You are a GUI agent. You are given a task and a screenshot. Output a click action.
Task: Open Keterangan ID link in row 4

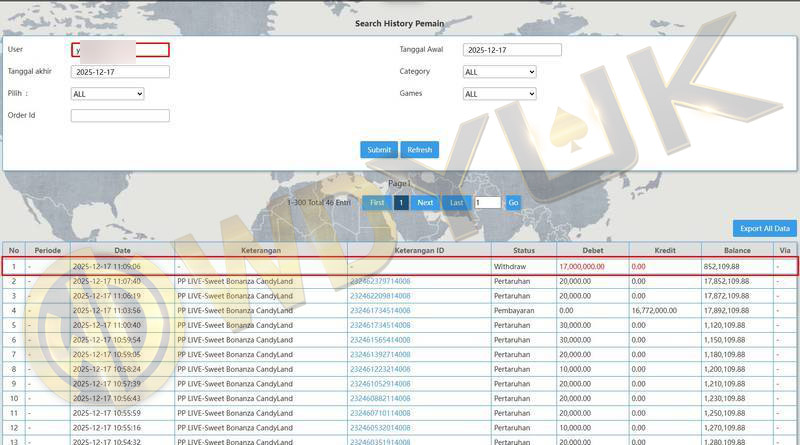pos(380,311)
